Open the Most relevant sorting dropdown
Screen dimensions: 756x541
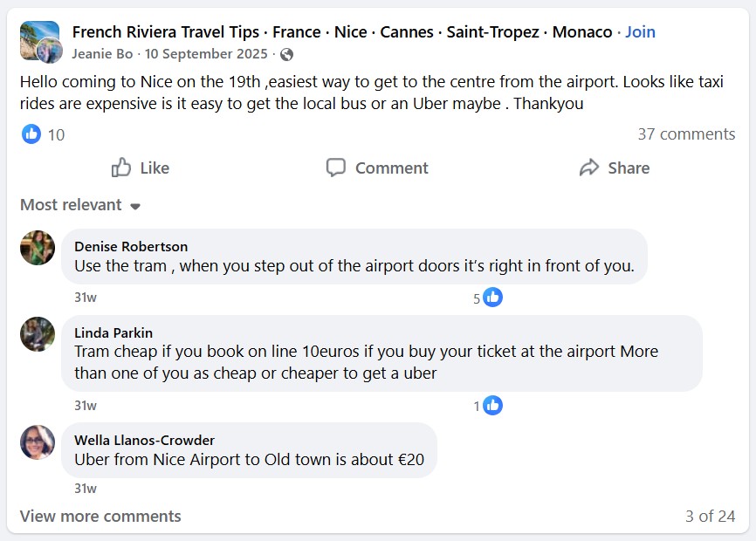(72, 205)
